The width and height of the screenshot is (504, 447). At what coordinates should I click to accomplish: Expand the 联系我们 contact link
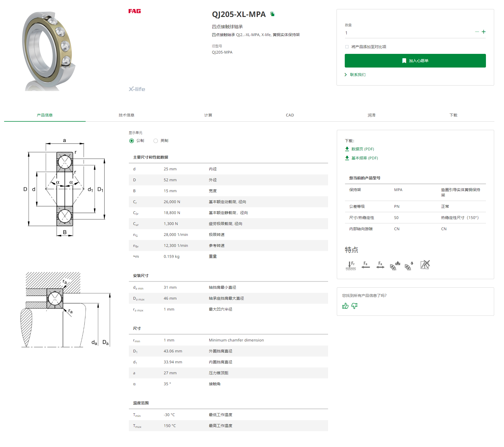coord(357,75)
